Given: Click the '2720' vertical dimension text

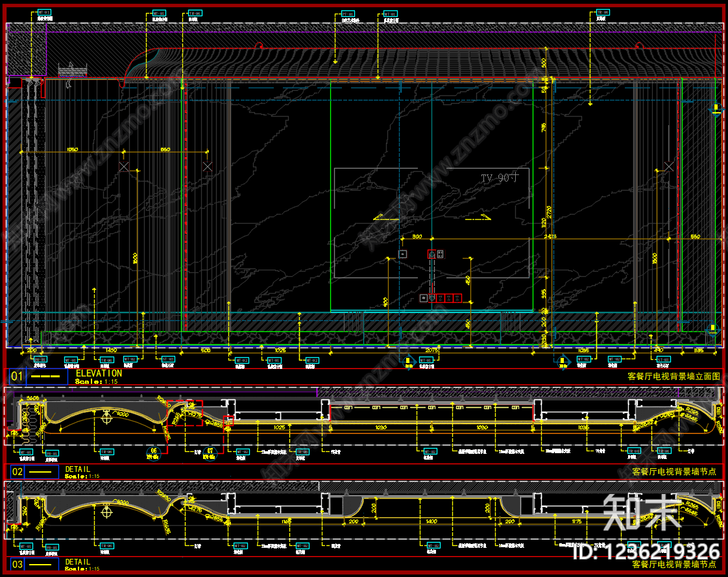Looking at the screenshot, I should (549, 213).
